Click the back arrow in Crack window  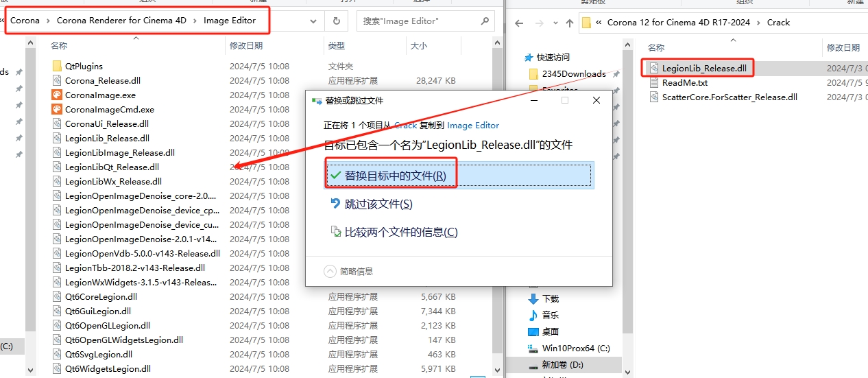coord(519,23)
